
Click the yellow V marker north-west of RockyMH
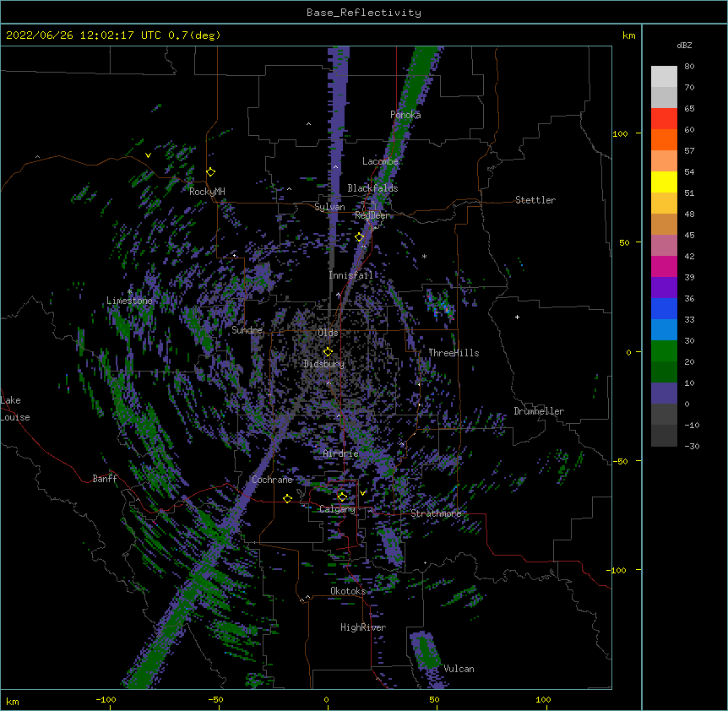(148, 155)
